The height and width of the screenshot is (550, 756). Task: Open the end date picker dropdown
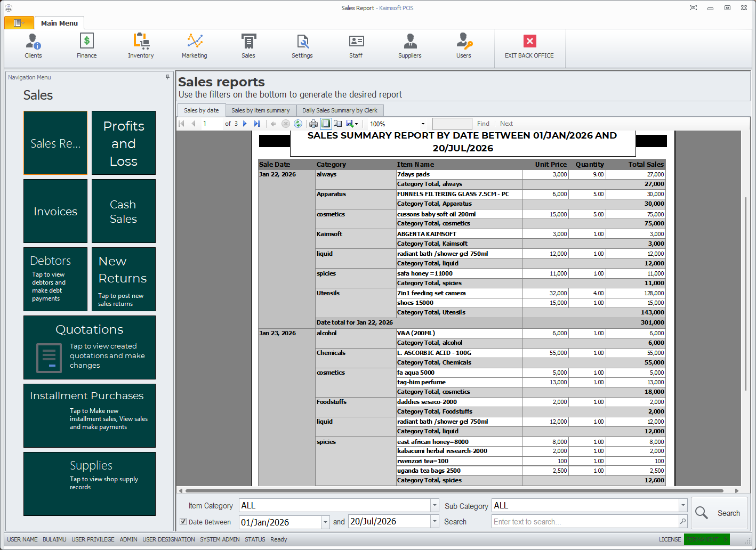click(435, 521)
